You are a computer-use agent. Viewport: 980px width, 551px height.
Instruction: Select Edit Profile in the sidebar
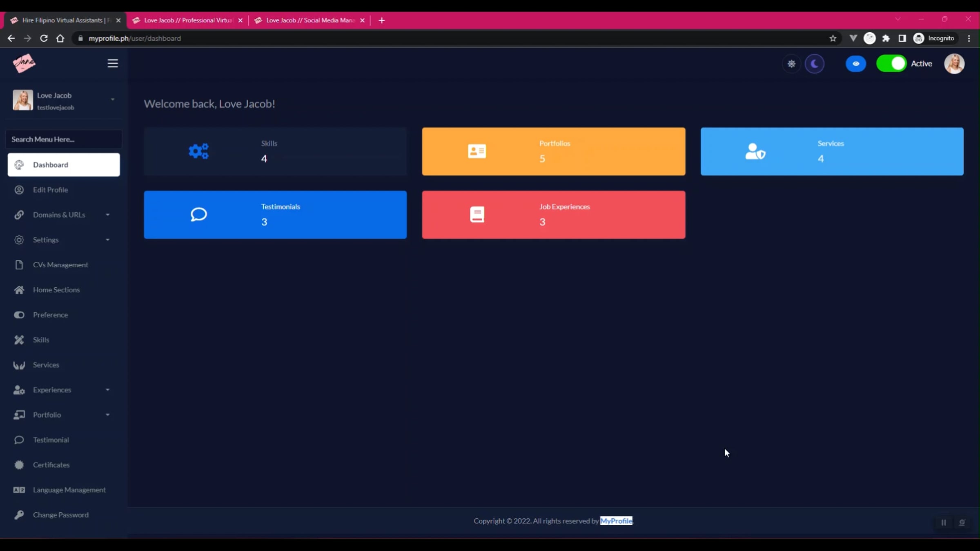click(51, 190)
